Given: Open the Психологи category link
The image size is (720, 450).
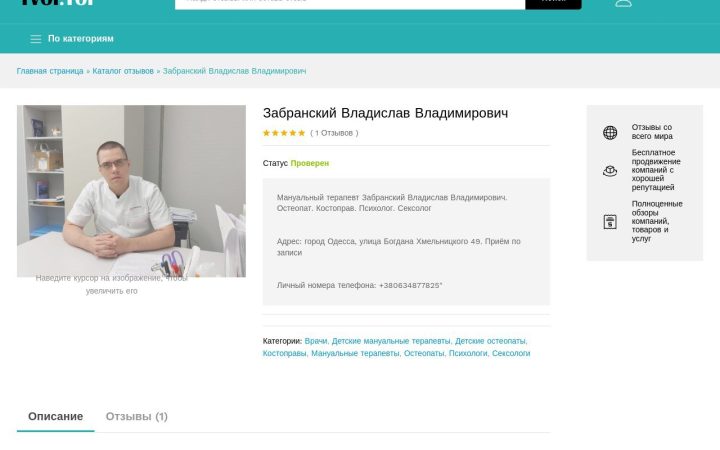Looking at the screenshot, I should [468, 354].
